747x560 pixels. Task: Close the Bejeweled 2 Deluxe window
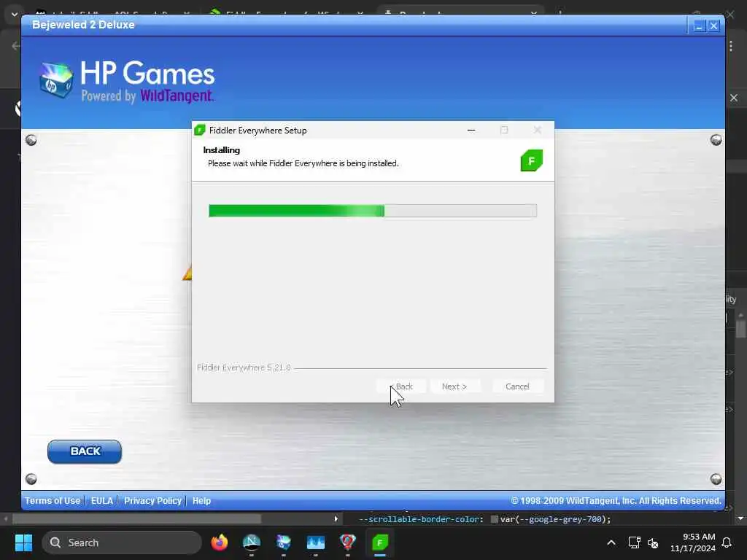[x=713, y=26]
